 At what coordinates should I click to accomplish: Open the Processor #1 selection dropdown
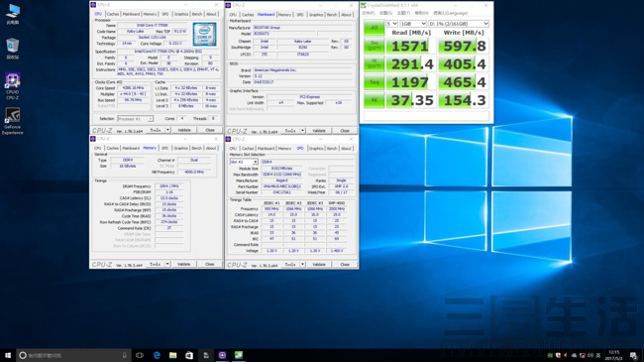pyautogui.click(x=135, y=119)
